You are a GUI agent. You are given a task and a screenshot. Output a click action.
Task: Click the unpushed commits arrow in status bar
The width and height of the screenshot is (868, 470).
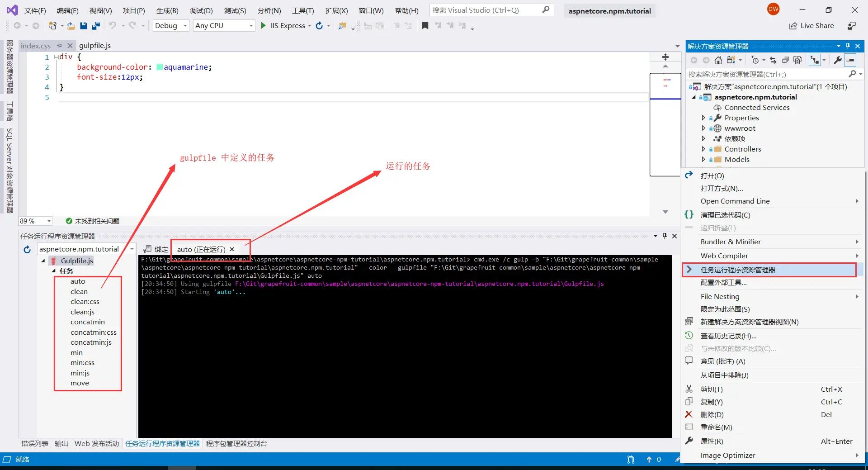coord(649,460)
